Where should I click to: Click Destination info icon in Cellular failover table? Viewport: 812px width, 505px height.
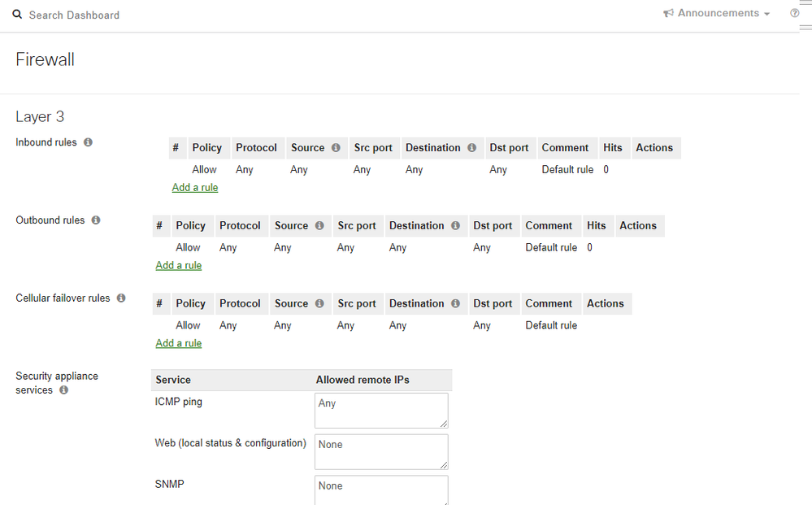pos(455,304)
